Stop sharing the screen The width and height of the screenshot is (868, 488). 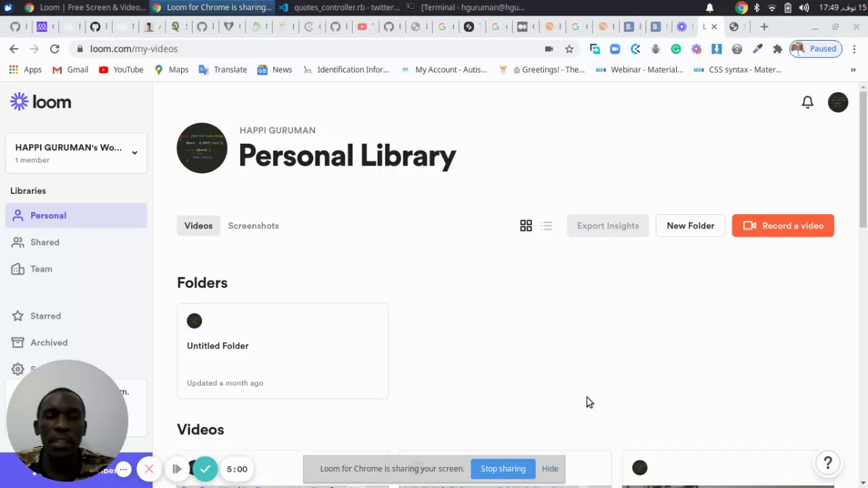(503, 468)
